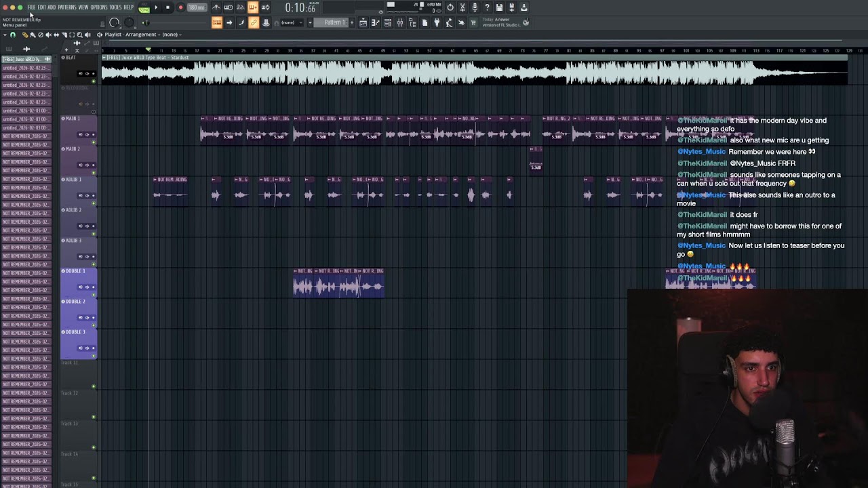Viewport: 868px width, 488px height.
Task: Open the audio editor tools icon
Action: (x=462, y=7)
